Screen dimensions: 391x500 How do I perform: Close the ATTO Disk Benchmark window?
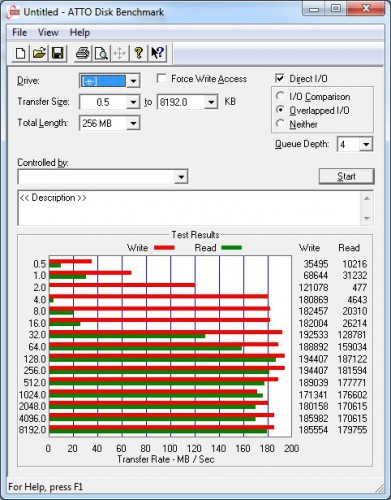[366, 9]
